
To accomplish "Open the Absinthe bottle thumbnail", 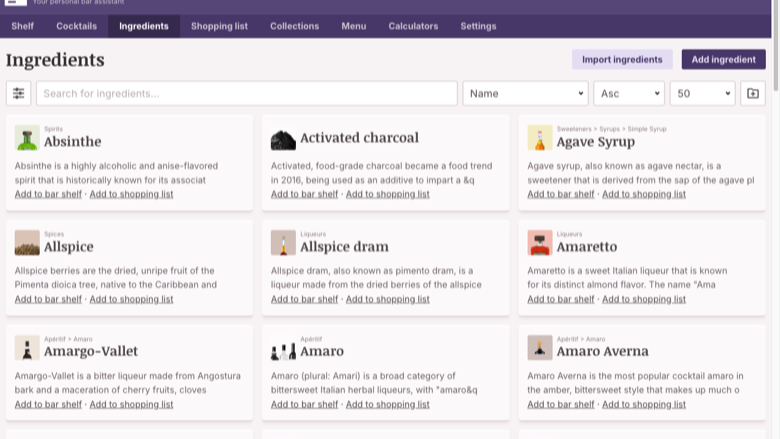I will click(27, 138).
